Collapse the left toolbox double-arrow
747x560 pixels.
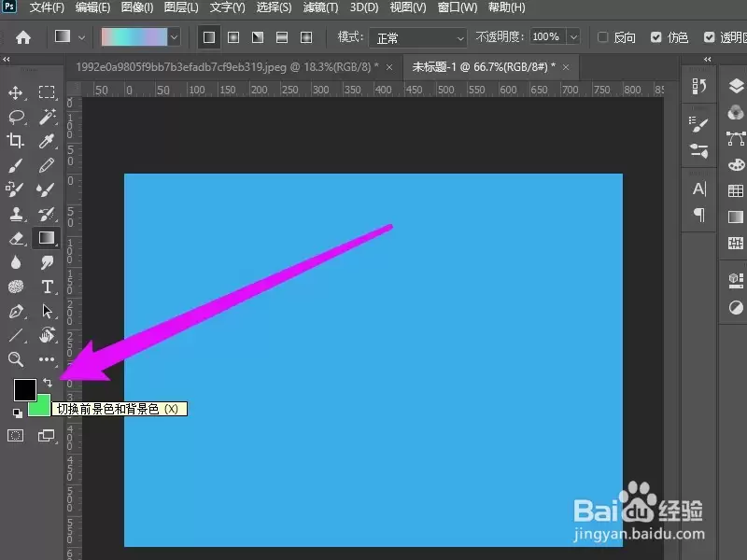[7, 60]
